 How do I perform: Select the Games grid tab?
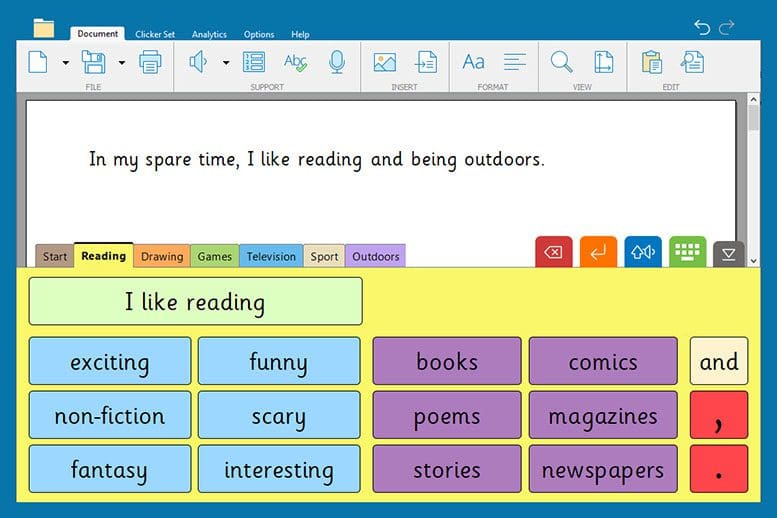[215, 256]
